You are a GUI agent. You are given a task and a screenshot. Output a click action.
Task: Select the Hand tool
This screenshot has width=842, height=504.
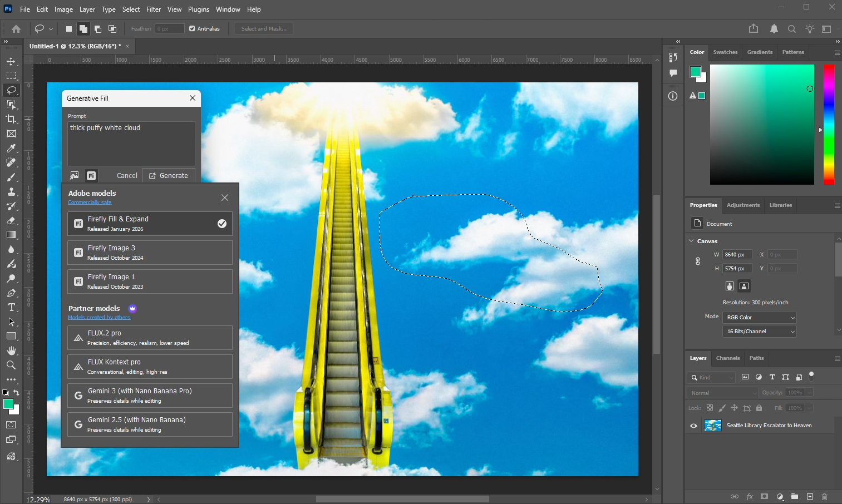tap(11, 350)
